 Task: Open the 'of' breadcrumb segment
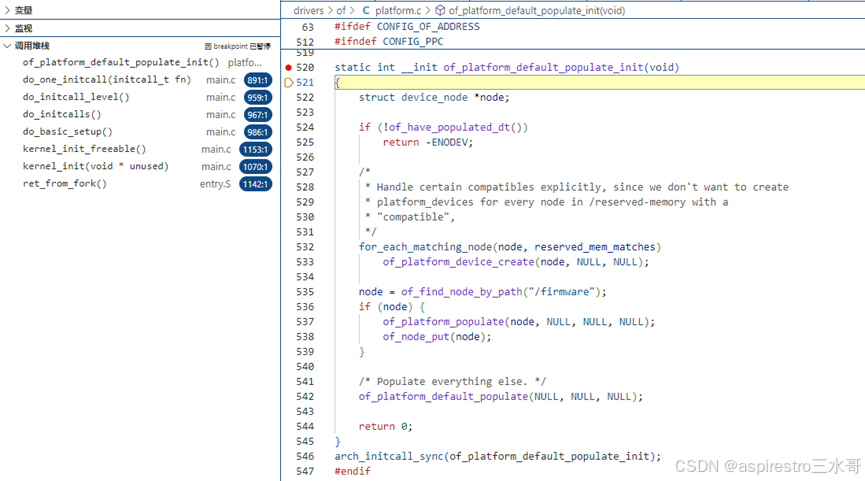coord(341,10)
